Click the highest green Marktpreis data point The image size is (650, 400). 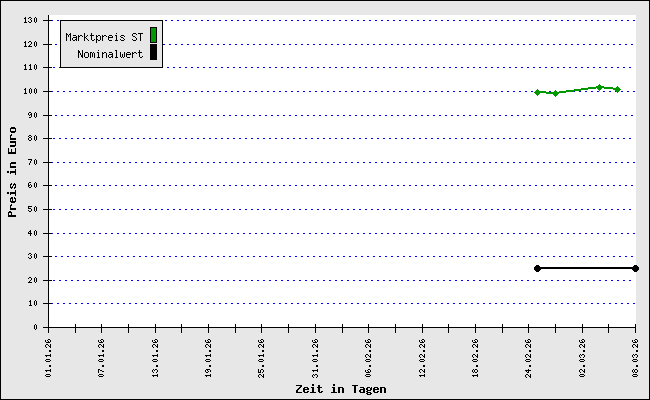tap(599, 87)
